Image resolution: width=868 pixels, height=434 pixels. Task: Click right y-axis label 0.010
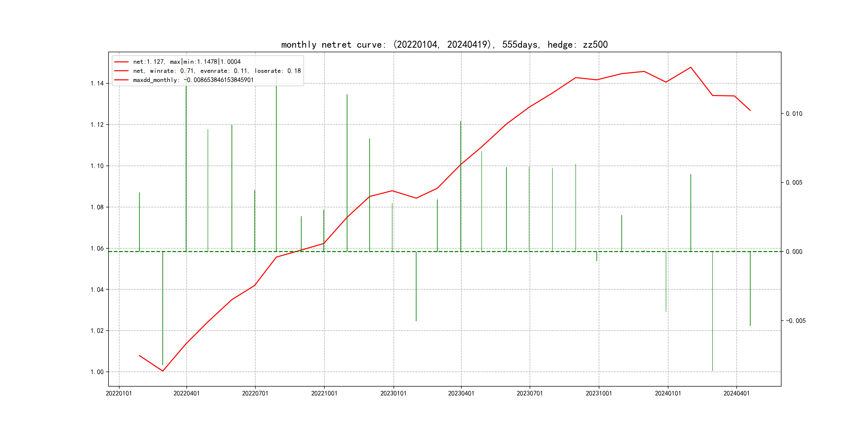point(794,114)
